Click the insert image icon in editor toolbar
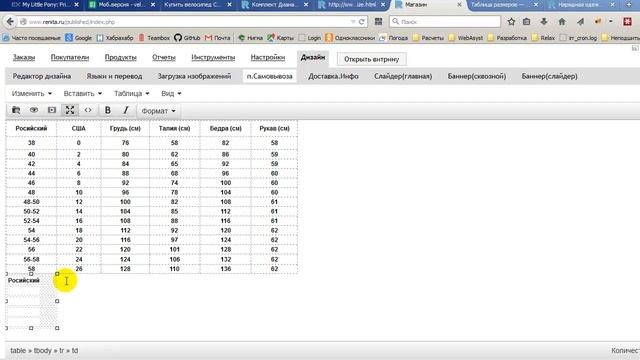 pyautogui.click(x=52, y=110)
